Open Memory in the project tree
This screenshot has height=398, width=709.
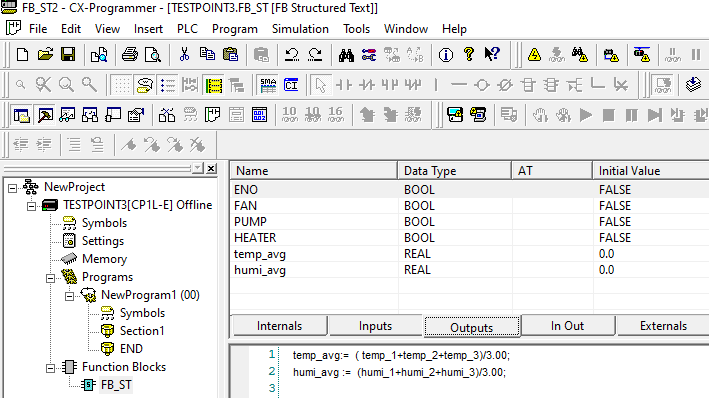(104, 259)
